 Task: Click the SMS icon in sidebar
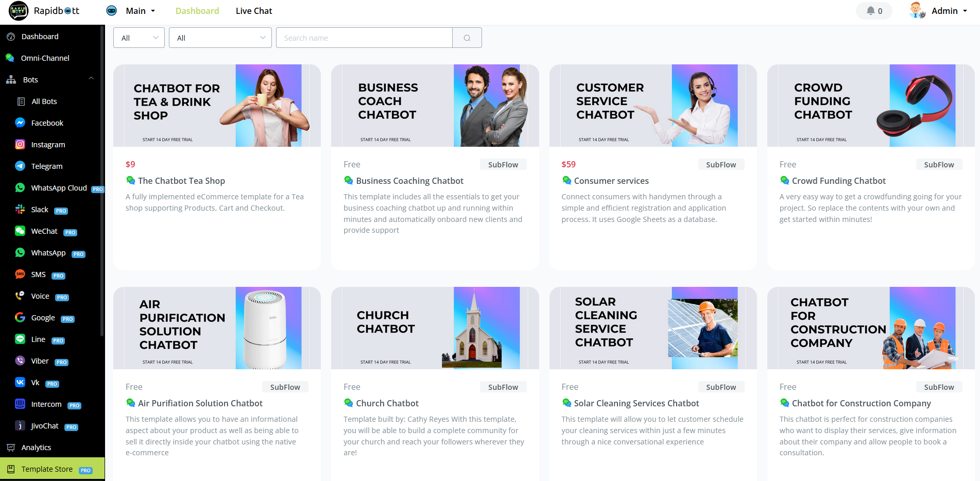point(20,274)
